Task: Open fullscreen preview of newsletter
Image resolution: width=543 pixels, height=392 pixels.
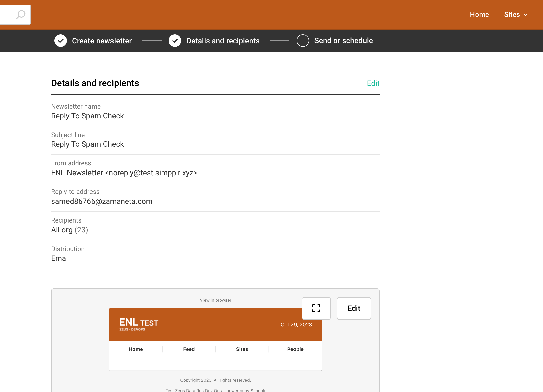Action: [x=316, y=308]
